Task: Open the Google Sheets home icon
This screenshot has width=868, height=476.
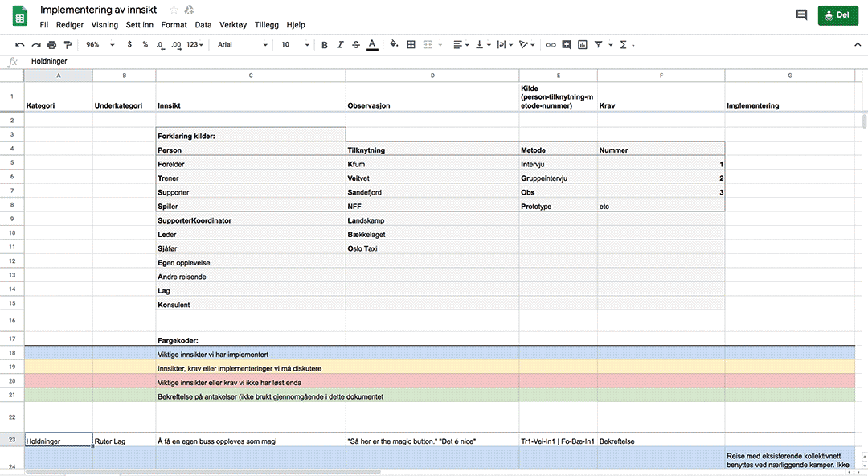Action: [x=20, y=17]
